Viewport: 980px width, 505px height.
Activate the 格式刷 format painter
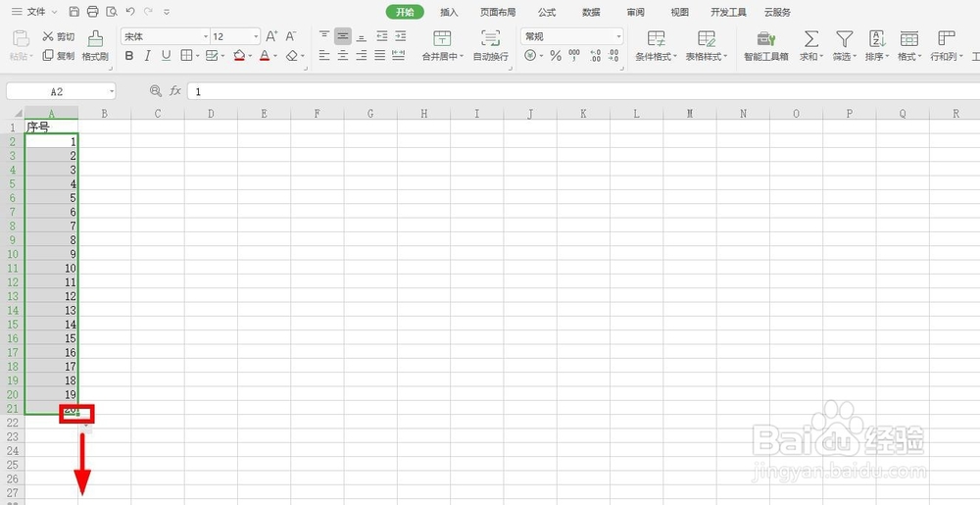[96, 46]
